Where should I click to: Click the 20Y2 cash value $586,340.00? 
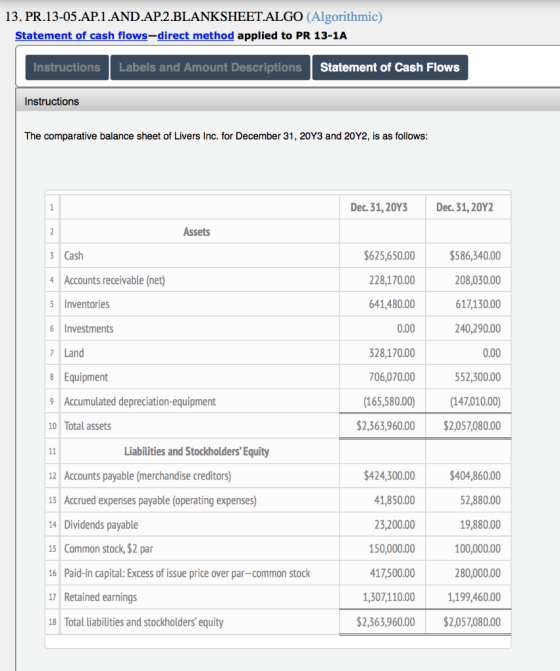point(475,255)
